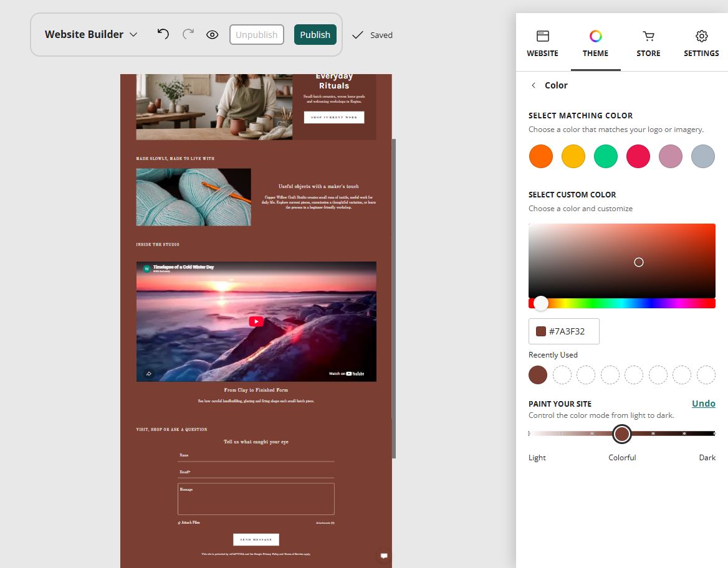Click the 'VISIT, SHOP OR ASK A QUESTION' heading
Screen dimensions: 728x568
(x=171, y=429)
